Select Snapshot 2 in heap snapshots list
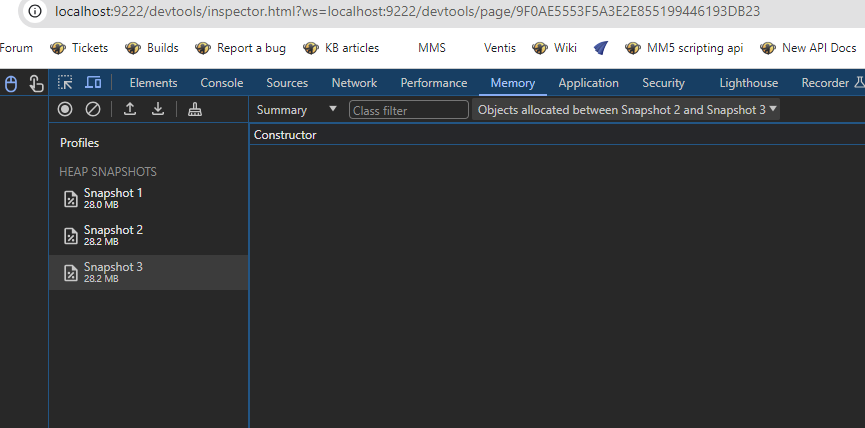The height and width of the screenshot is (428, 865). tap(113, 235)
